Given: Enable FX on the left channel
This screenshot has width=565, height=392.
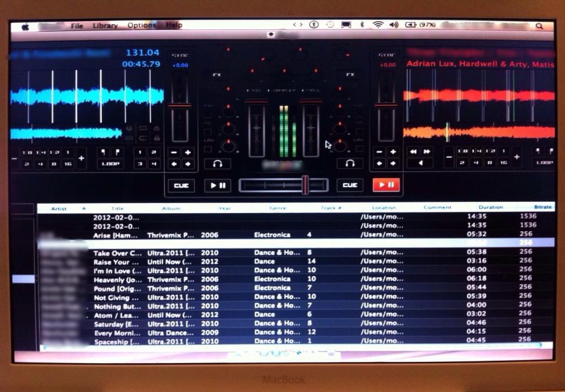Looking at the screenshot, I should click(217, 75).
